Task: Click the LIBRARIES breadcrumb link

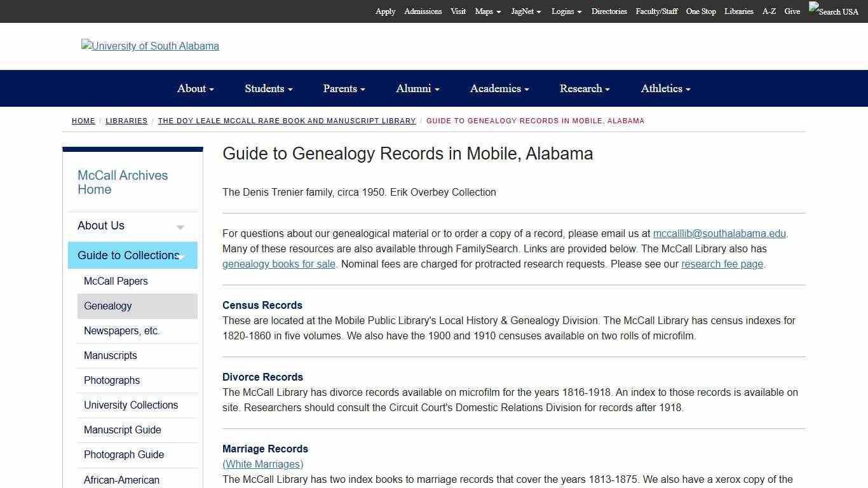Action: (126, 121)
